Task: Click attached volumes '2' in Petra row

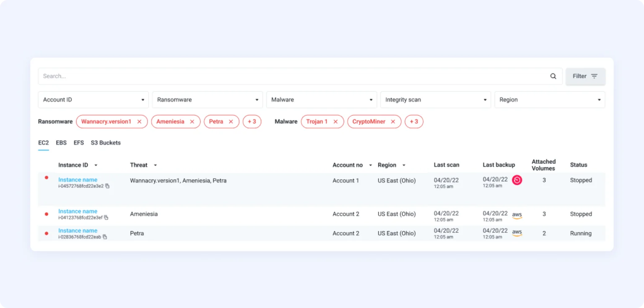Action: tap(544, 233)
